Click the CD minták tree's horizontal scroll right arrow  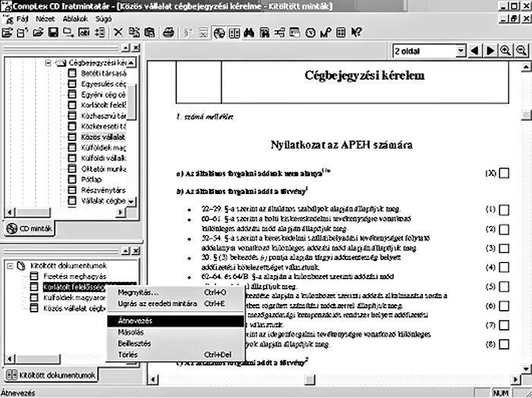pyautogui.click(x=120, y=212)
